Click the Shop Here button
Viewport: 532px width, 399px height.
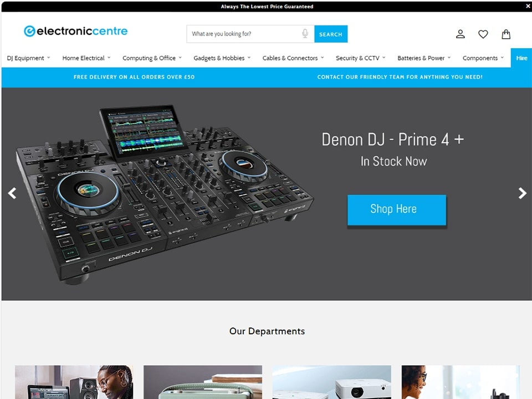(397, 209)
